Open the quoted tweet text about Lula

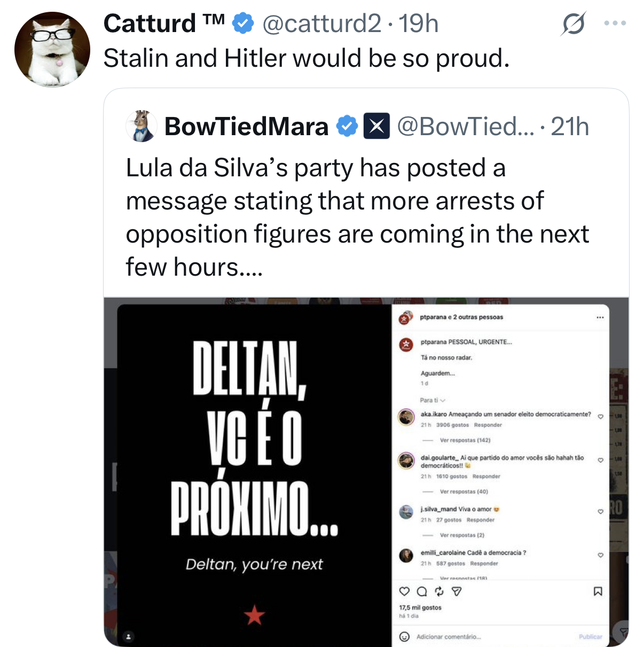tap(357, 217)
